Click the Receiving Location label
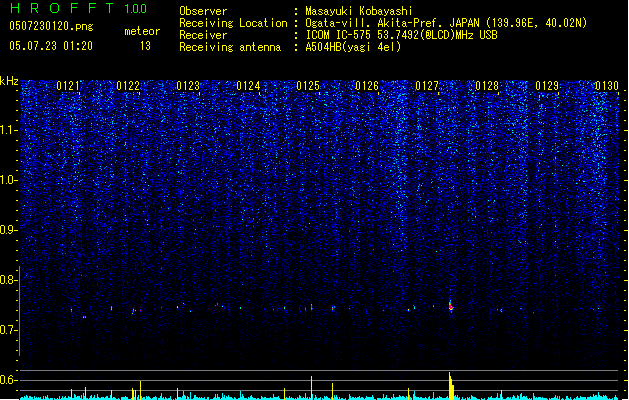The width and height of the screenshot is (629, 400). tap(233, 23)
